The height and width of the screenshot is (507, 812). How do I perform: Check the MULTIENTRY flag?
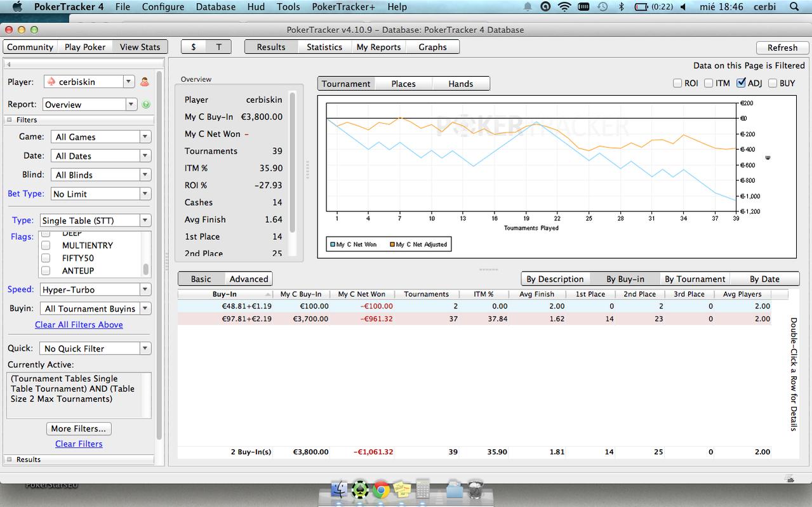[x=46, y=246]
